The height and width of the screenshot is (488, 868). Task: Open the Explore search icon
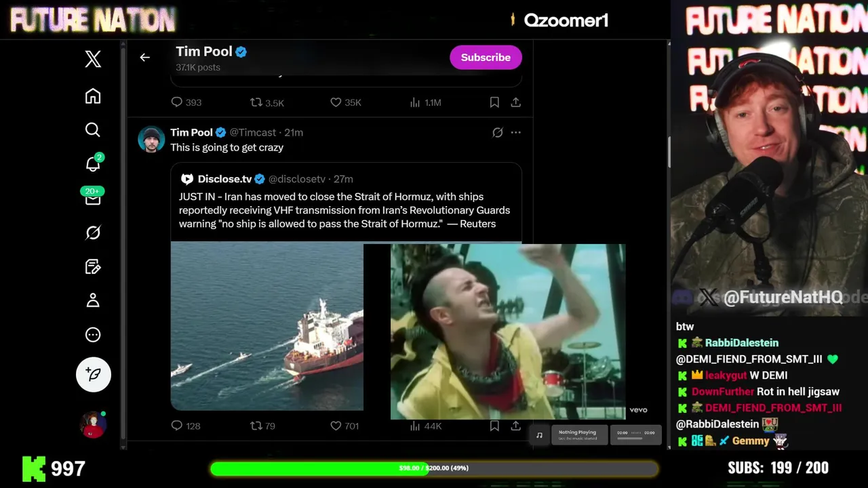pos(93,129)
